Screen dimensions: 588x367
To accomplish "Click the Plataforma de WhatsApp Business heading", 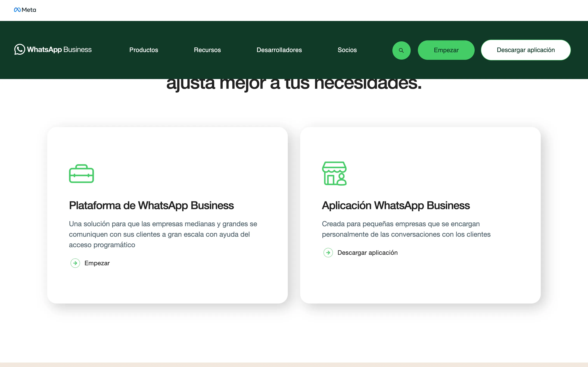I will 151,206.
